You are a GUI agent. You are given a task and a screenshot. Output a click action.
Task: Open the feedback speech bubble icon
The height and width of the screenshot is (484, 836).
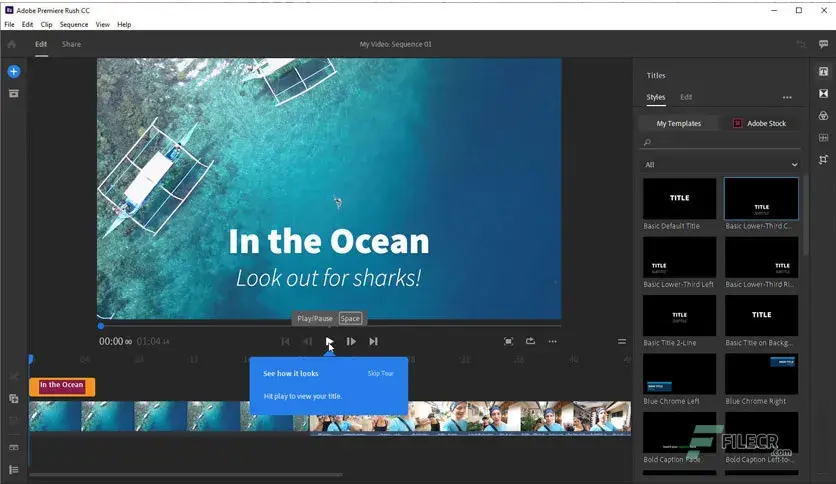click(x=823, y=44)
